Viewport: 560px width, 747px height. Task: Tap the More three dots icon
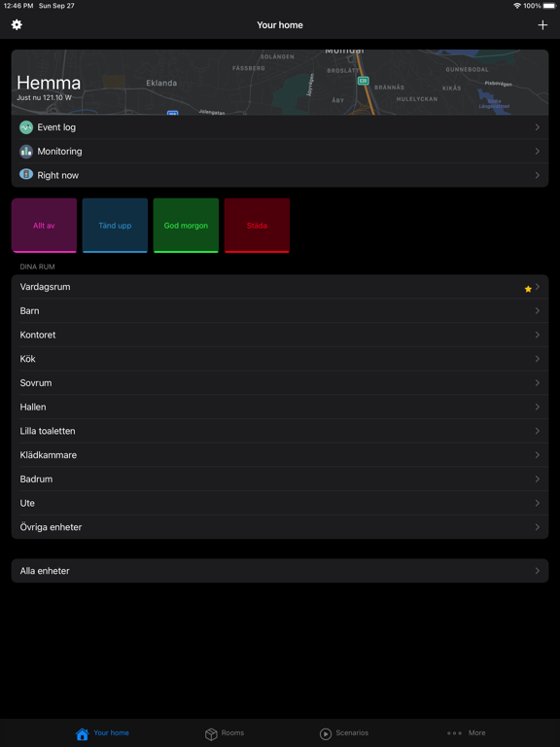[454, 733]
